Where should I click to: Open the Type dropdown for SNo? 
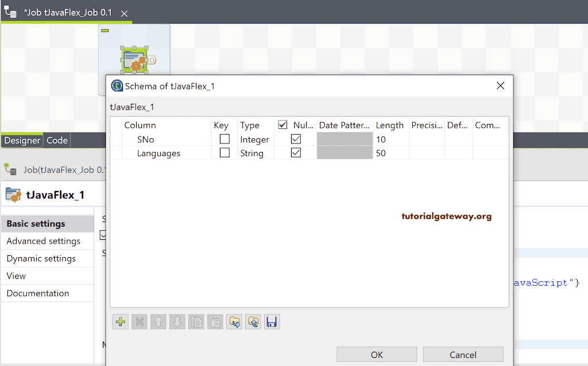coord(255,139)
